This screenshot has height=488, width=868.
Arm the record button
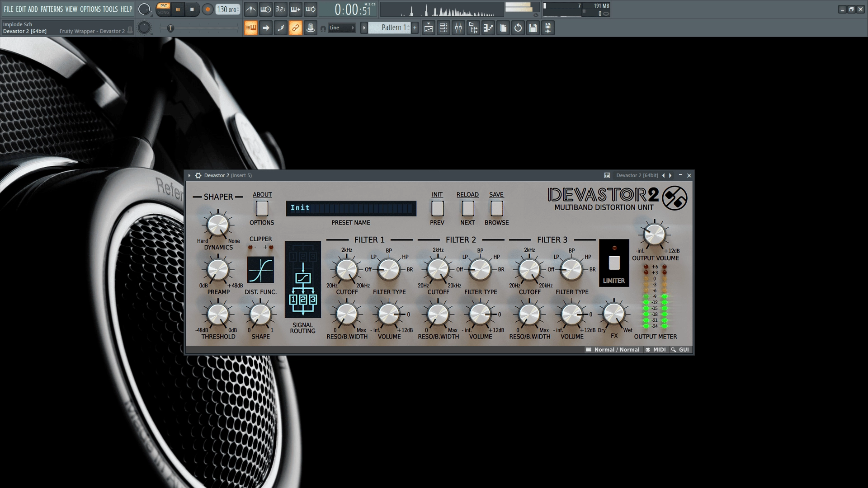click(208, 9)
